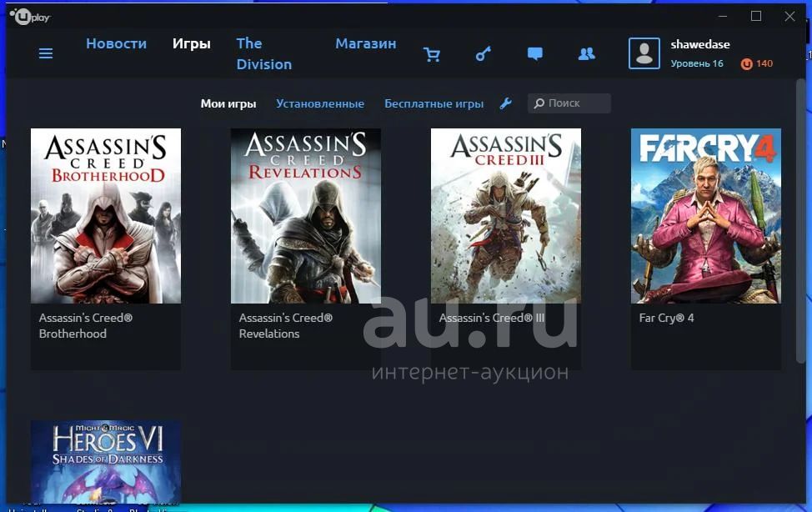This screenshot has width=812, height=512.
Task: Click Assassin's Creed® Brotherhood title text
Action: click(86, 326)
